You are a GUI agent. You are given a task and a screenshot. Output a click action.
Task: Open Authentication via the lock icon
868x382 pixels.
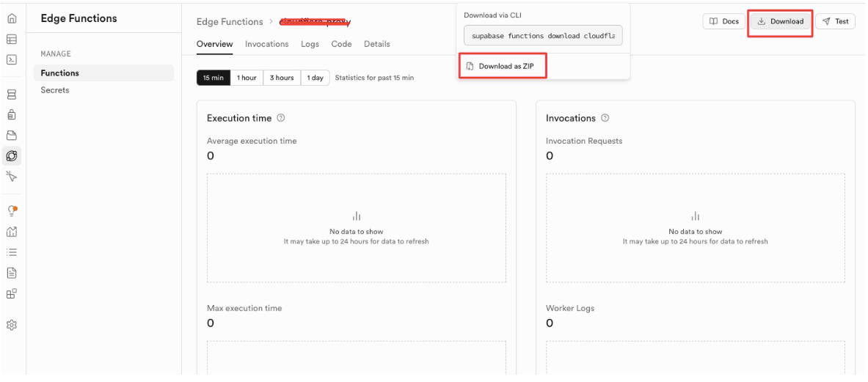point(12,115)
